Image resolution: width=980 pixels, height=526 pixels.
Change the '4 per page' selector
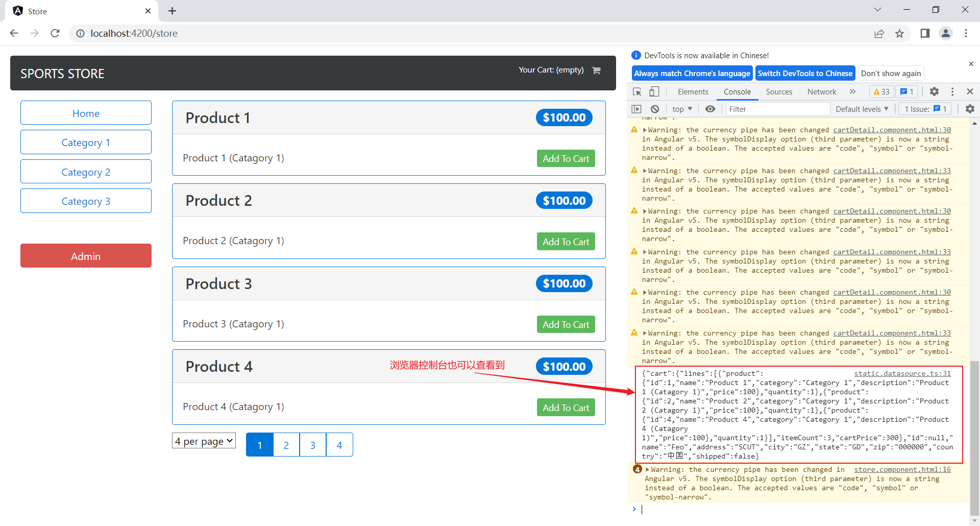point(204,441)
